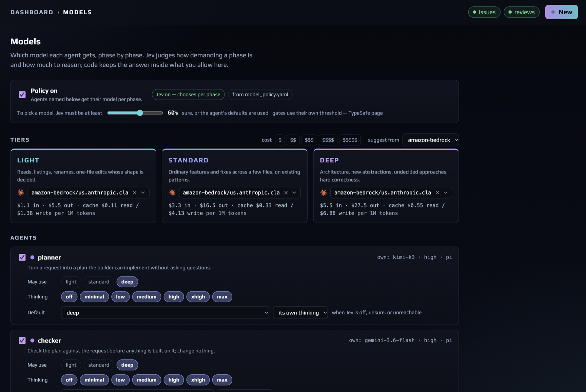The height and width of the screenshot is (392, 586).
Task: Open planner Default tier dropdown
Action: point(165,313)
